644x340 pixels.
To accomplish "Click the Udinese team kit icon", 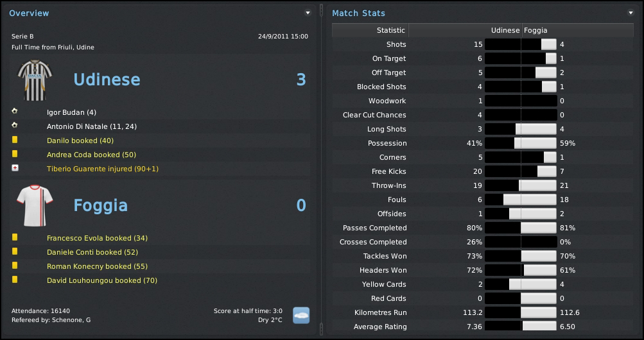I will tap(35, 80).
